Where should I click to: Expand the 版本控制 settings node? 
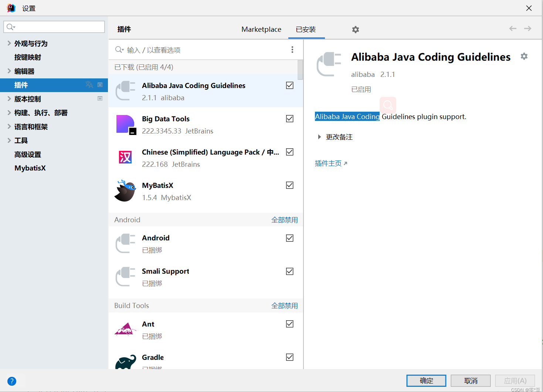[x=9, y=99]
